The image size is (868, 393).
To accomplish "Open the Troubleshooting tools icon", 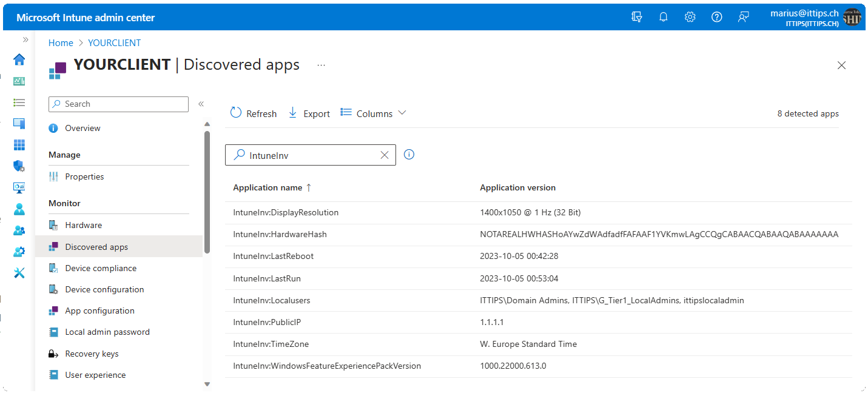I will coord(19,273).
